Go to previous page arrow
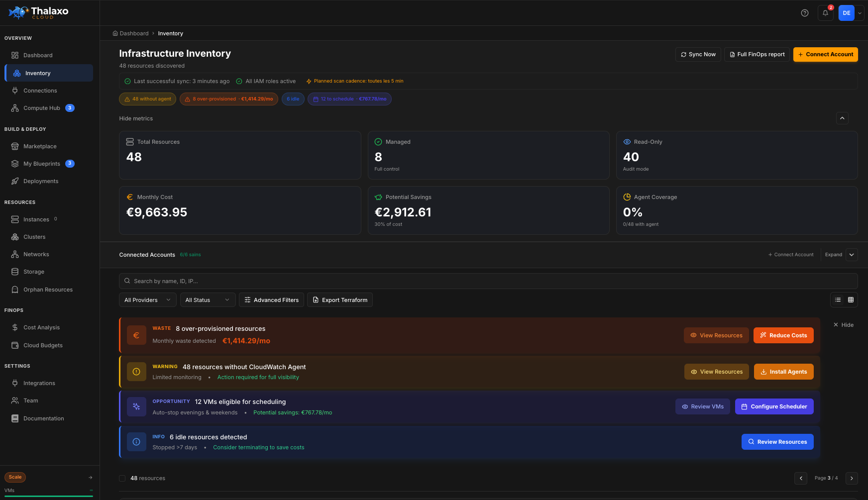 pos(801,478)
